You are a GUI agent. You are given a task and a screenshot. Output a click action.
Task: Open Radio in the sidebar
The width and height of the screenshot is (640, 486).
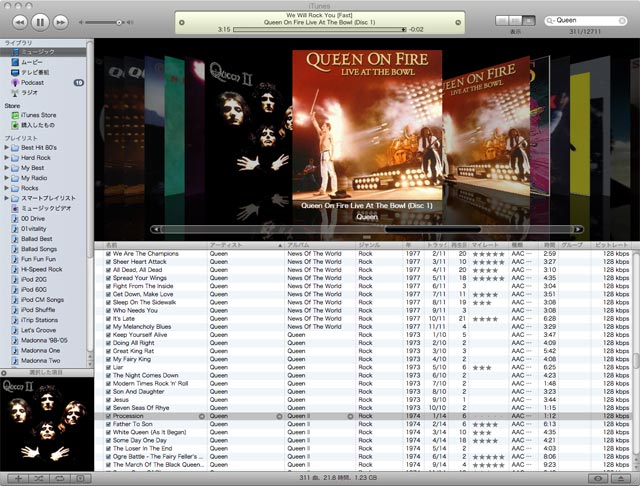(x=29, y=93)
